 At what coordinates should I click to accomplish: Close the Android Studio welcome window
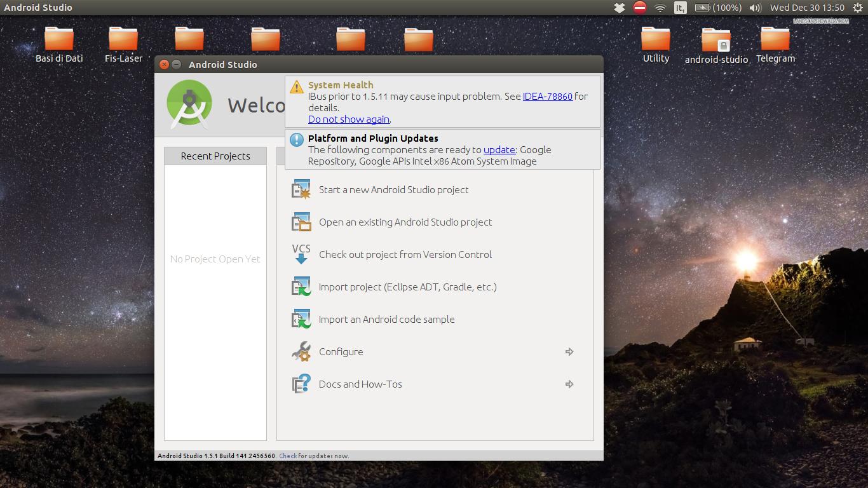coord(164,64)
